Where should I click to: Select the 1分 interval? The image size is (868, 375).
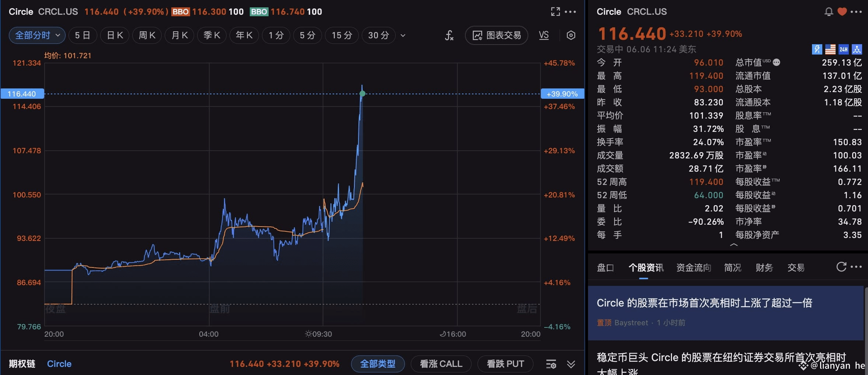click(276, 35)
